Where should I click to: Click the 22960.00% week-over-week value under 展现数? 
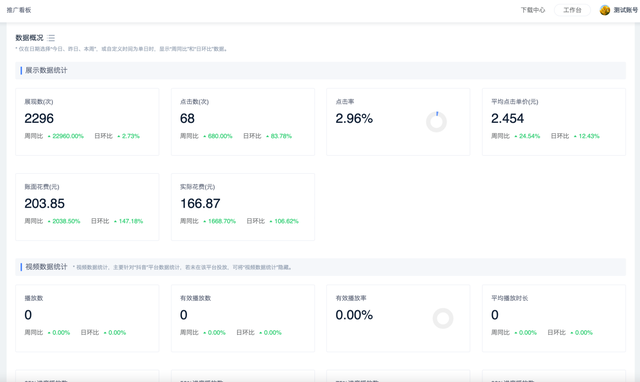click(x=68, y=136)
